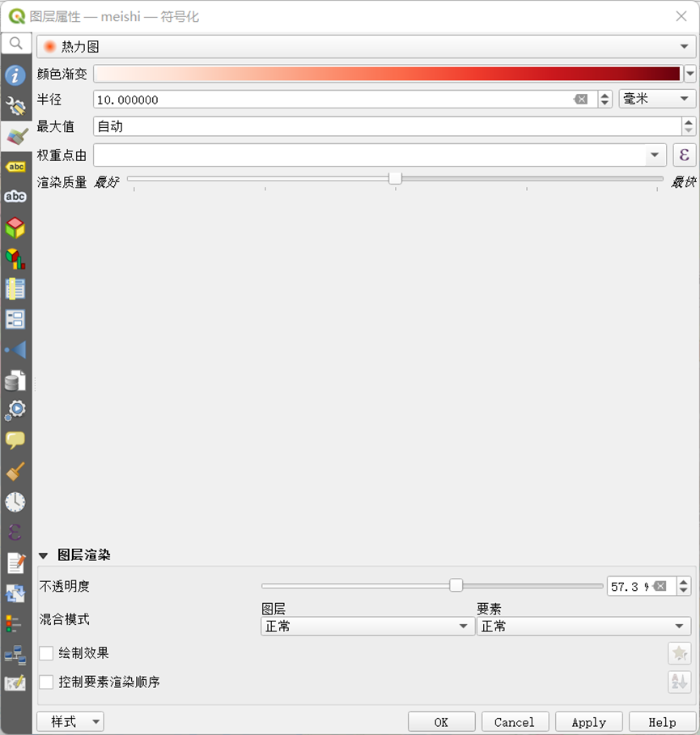Open the 3D View settings cube icon
Screen dimensions: 700x735
coord(16,227)
